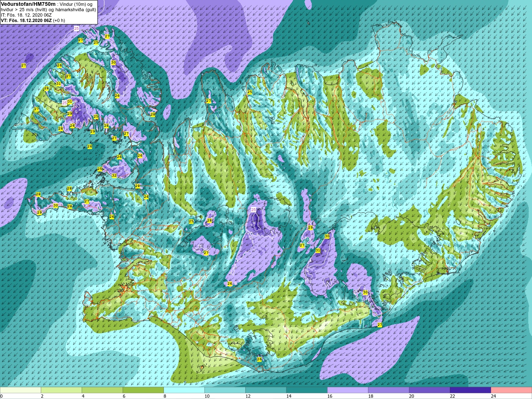
Task: Click the pink above-24 legend swatch
Action: pos(511,390)
